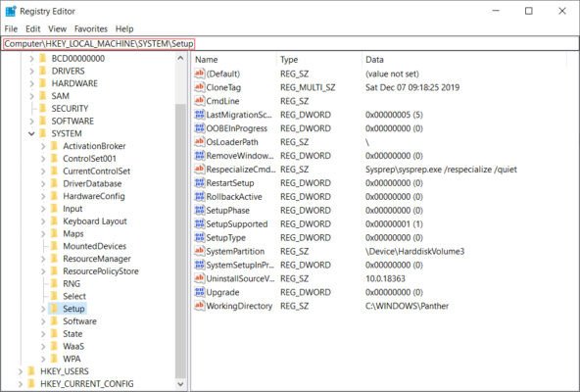Viewport: 580px width, 392px height.
Task: Expand the WPA subkey
Action: click(x=43, y=359)
